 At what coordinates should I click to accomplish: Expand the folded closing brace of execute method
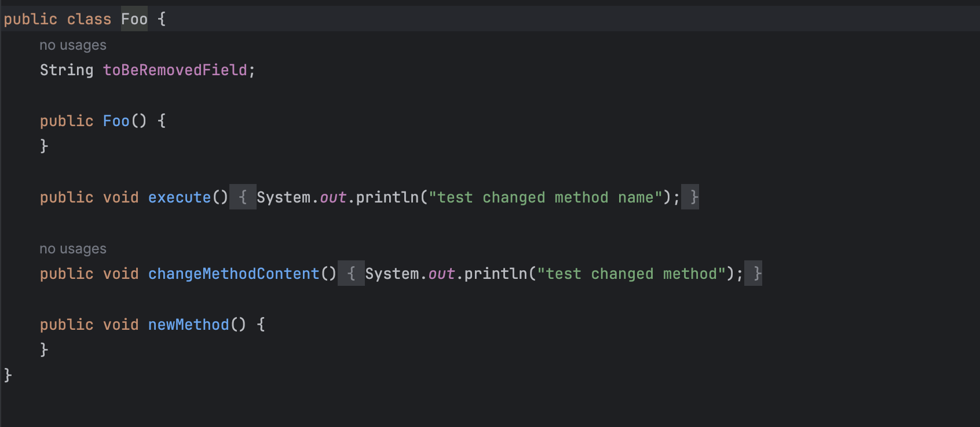[x=690, y=197]
